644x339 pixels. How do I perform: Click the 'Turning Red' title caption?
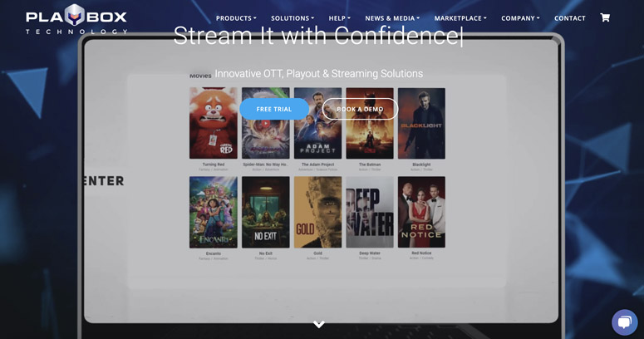(x=214, y=165)
